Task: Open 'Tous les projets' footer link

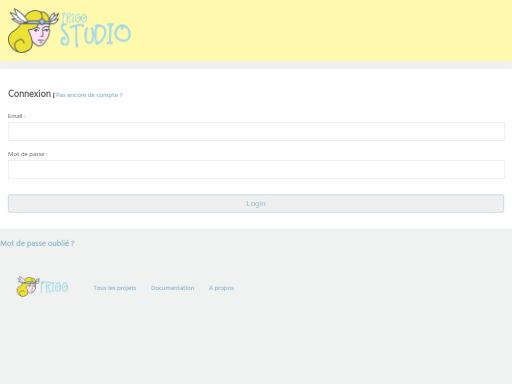Action: coord(115,288)
